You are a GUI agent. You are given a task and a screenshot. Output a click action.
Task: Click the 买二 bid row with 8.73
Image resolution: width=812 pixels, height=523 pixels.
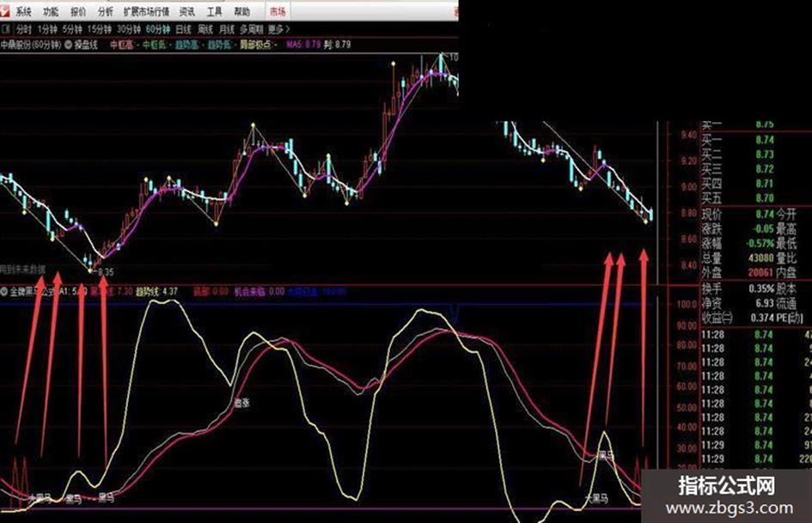(738, 155)
